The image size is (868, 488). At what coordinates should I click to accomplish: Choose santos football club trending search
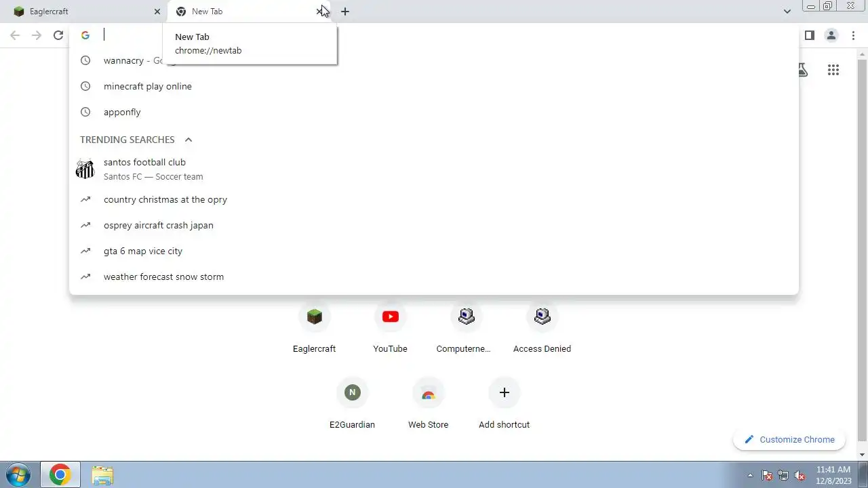coord(434,169)
